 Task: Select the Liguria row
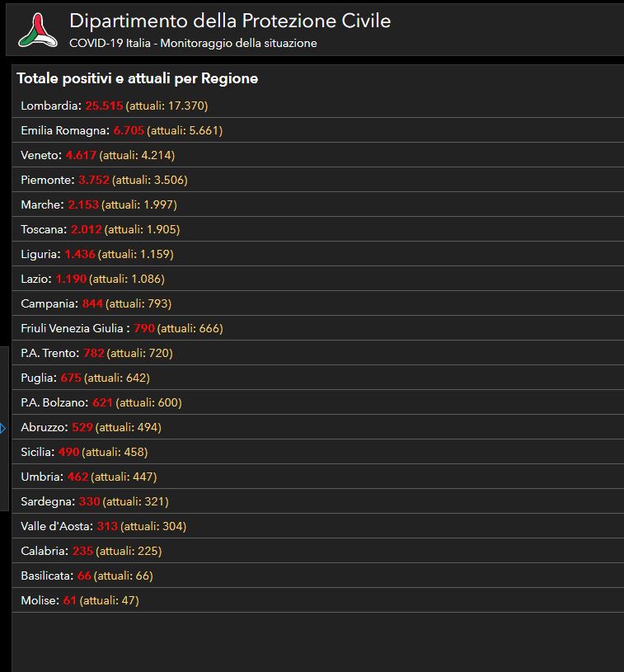point(97,254)
